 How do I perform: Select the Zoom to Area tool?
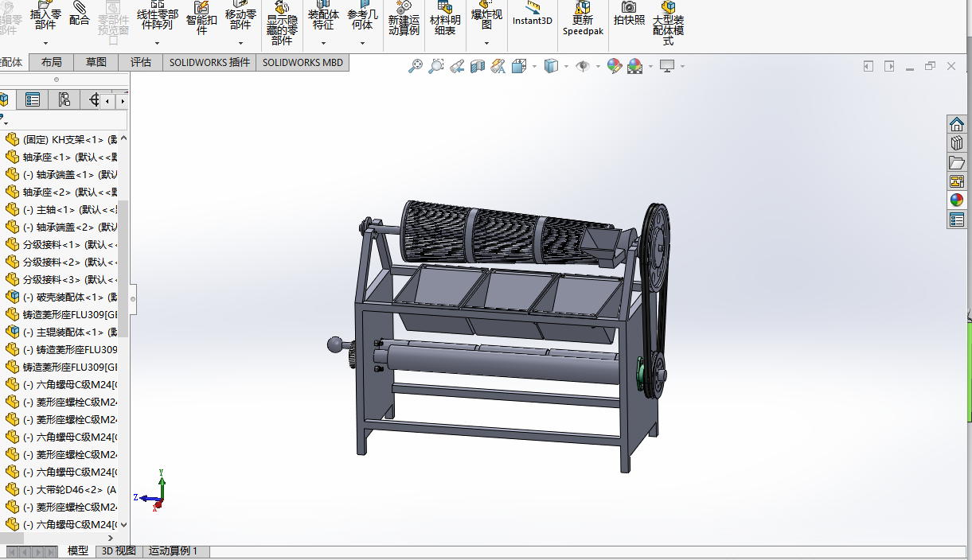[x=436, y=67]
